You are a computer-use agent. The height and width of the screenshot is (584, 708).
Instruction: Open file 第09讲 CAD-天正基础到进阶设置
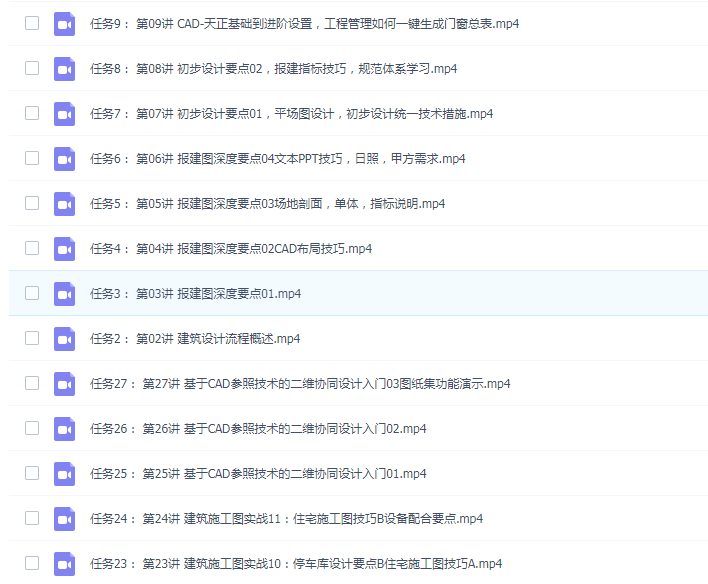[x=305, y=23]
